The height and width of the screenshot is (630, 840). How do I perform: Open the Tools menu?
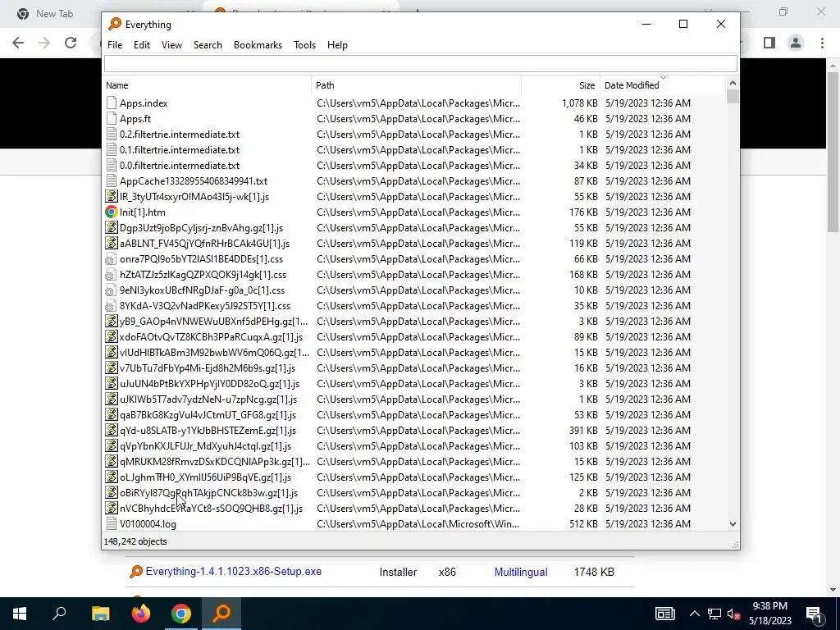tap(304, 45)
